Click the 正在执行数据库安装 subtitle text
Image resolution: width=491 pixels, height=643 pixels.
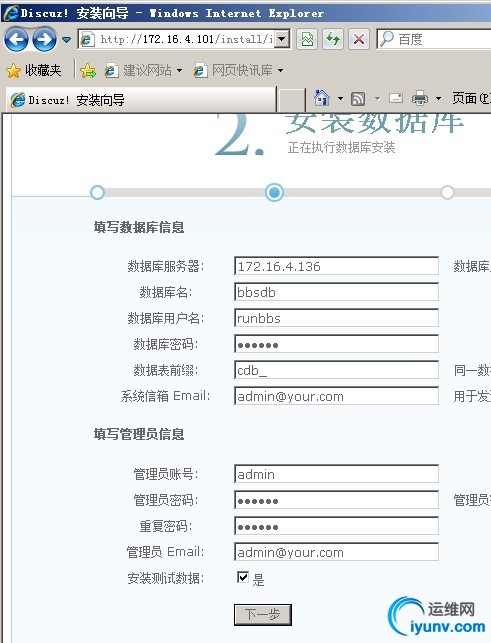[x=342, y=147]
